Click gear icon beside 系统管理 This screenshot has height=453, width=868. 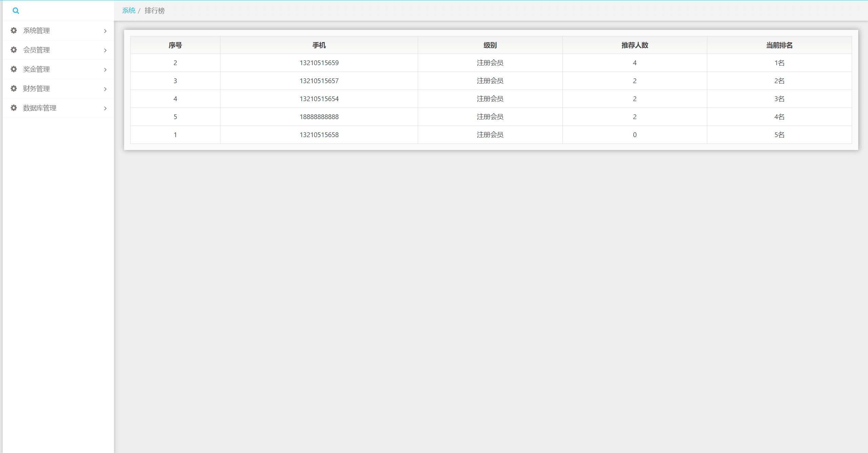pyautogui.click(x=14, y=31)
